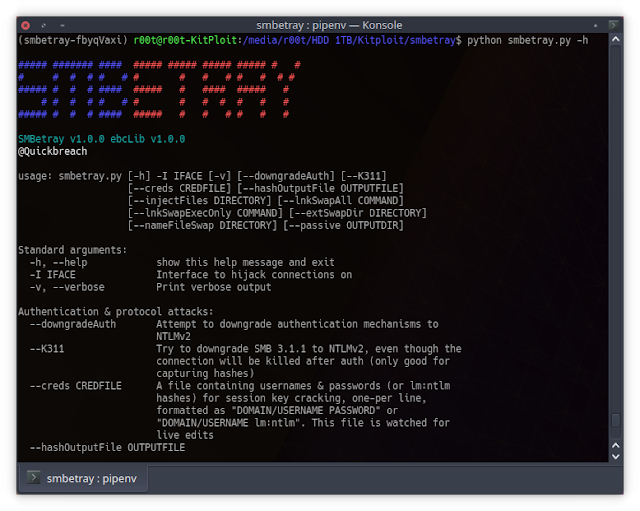Click the '--hashOutputFile OUTPUTFILE' line
The height and width of the screenshot is (511, 640).
pos(107,447)
